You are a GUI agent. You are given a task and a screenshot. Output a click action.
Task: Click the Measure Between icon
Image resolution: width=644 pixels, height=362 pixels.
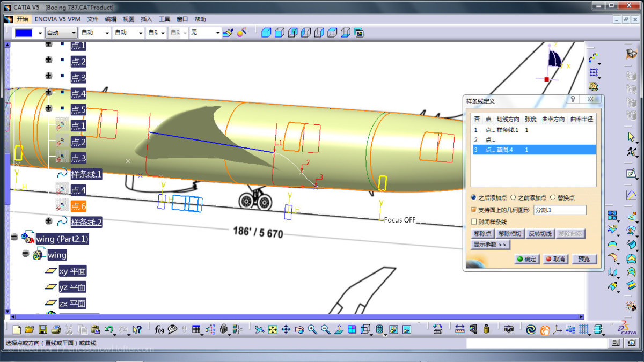460,329
